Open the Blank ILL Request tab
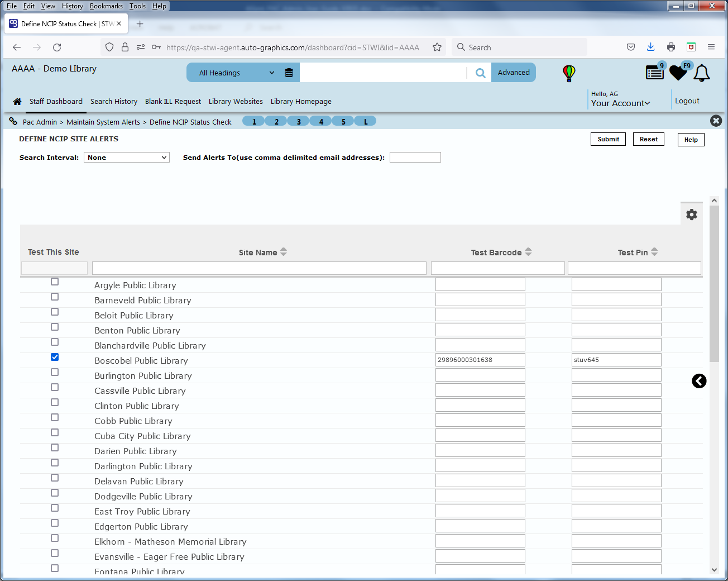The height and width of the screenshot is (581, 728). tap(173, 102)
